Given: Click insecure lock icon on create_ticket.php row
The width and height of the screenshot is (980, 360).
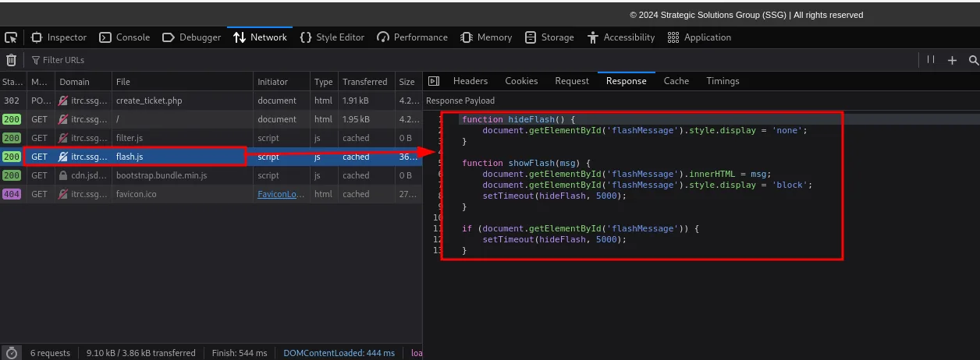Looking at the screenshot, I should [x=63, y=101].
